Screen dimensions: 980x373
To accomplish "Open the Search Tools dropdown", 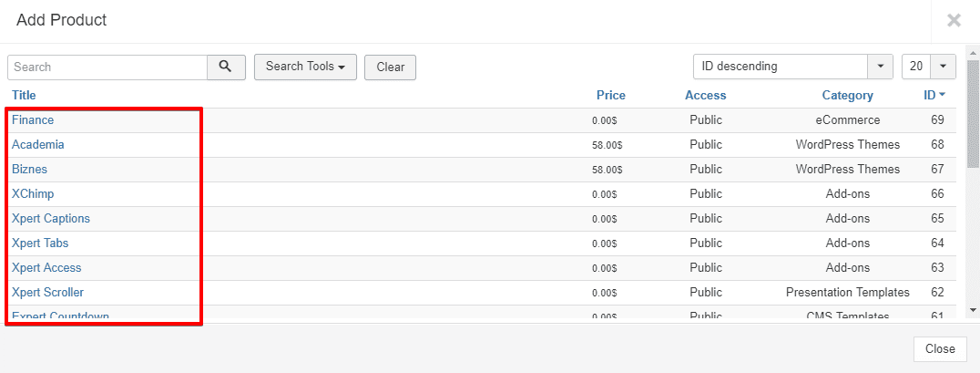I will (305, 67).
